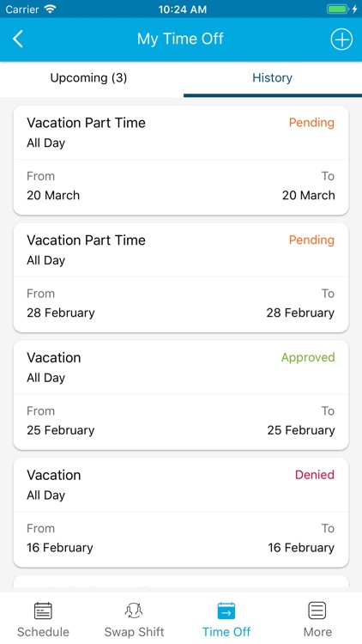Screen dimensions: 362x644
Task: Open the Approved 25 February Vacation card
Action: pos(181,395)
